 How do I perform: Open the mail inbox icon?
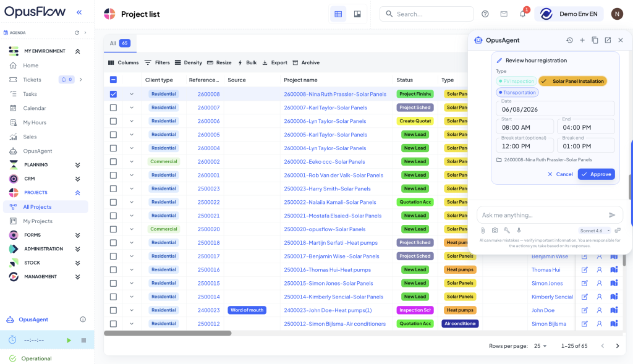504,14
